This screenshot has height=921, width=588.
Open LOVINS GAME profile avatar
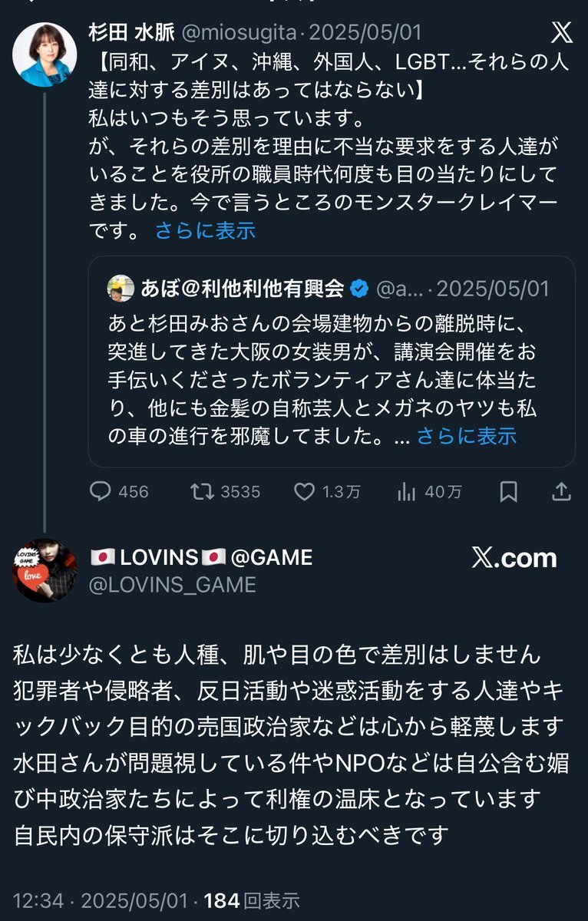pos(44,569)
